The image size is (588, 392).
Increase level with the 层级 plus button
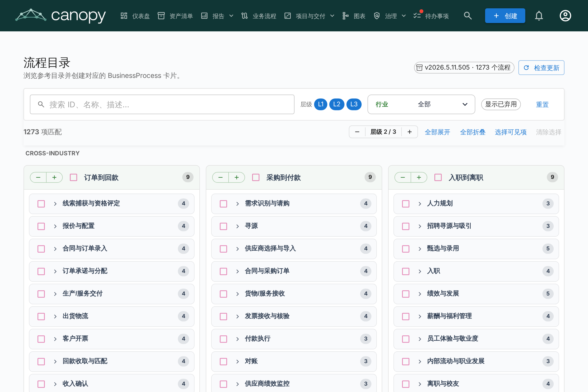409,132
